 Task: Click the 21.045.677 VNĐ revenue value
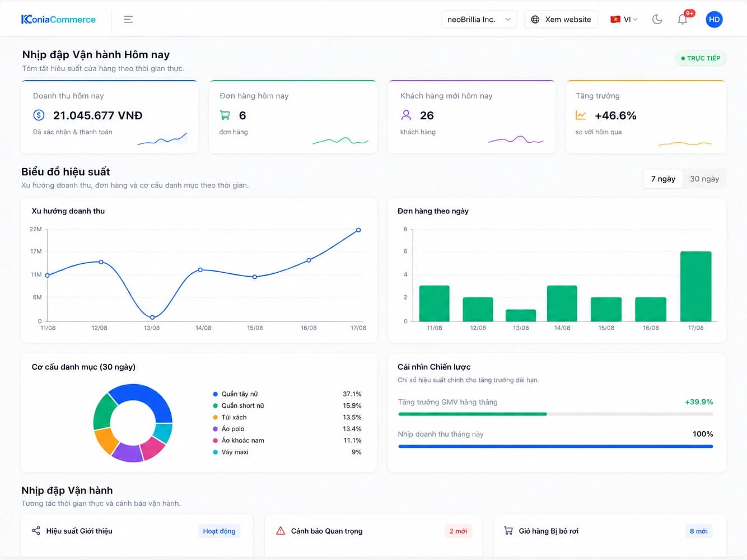pyautogui.click(x=97, y=115)
